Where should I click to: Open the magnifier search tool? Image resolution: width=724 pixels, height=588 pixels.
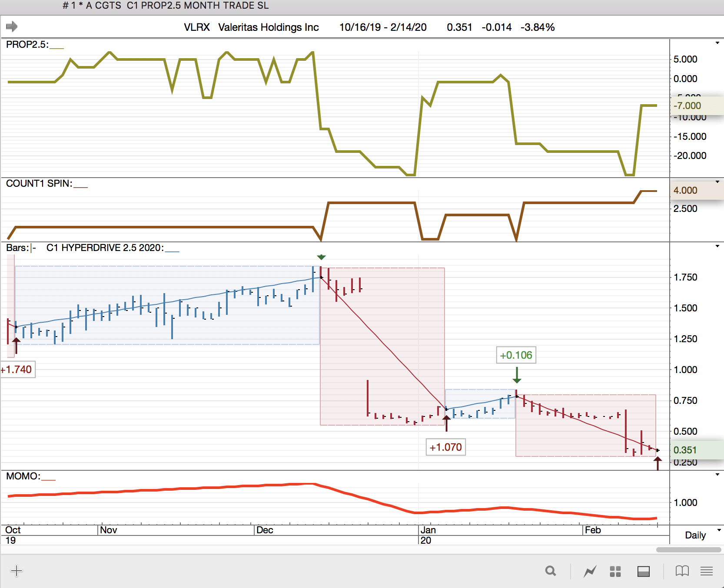coord(551,571)
